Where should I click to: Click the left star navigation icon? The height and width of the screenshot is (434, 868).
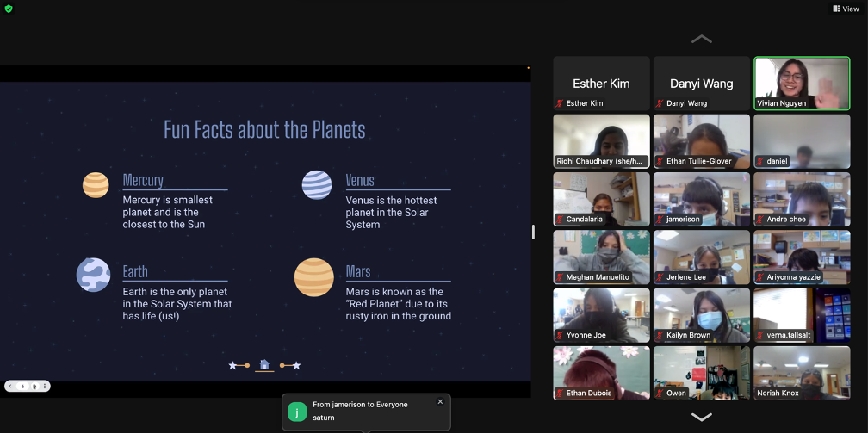(233, 365)
